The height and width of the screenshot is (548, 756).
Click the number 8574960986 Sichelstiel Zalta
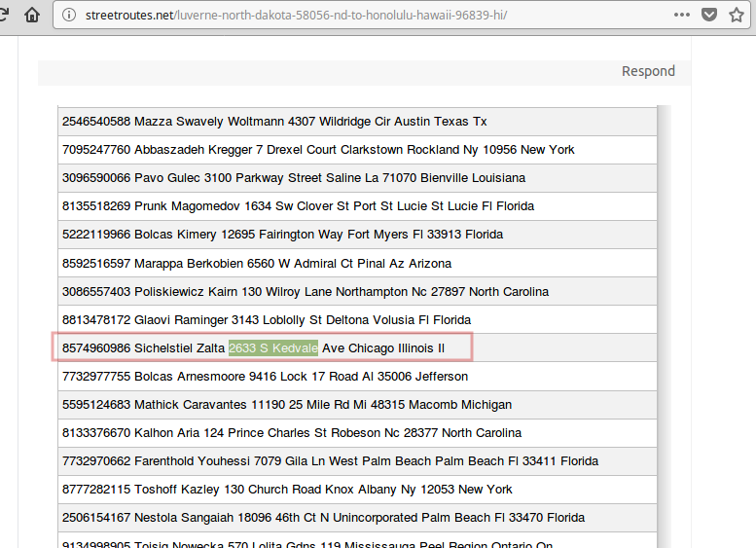coord(143,347)
